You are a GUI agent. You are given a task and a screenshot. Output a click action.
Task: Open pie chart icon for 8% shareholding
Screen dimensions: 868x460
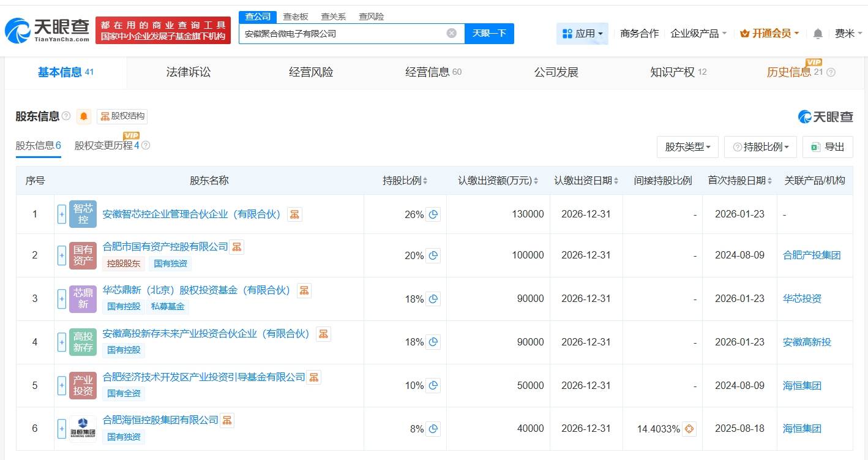tap(433, 429)
